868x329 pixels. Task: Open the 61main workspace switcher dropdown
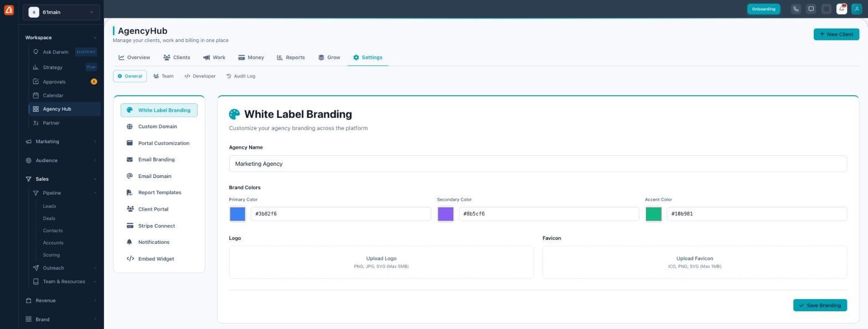point(61,12)
